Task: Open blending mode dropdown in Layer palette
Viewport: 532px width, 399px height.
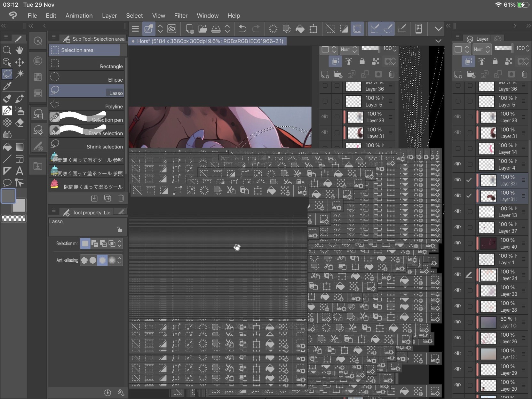Action: pyautogui.click(x=482, y=49)
